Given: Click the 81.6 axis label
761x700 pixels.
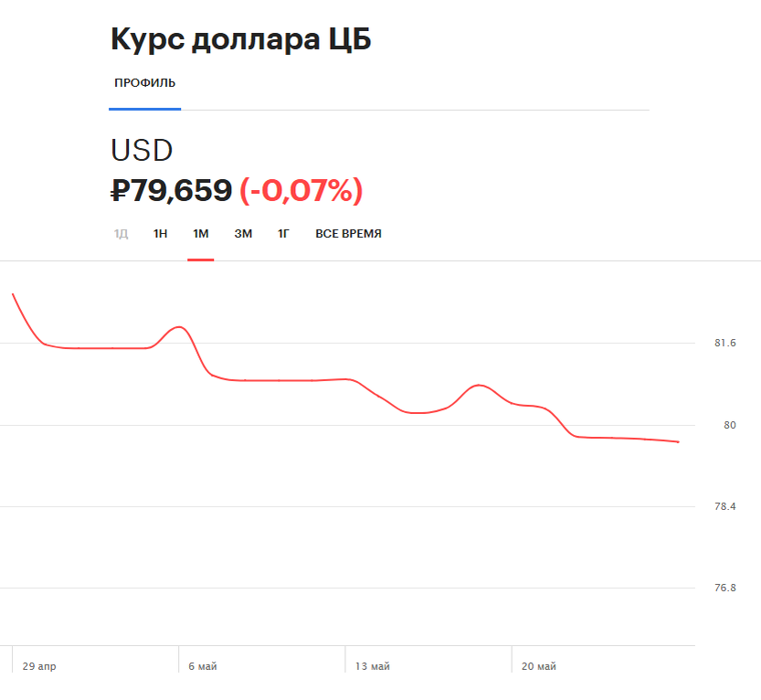Looking at the screenshot, I should [x=723, y=344].
